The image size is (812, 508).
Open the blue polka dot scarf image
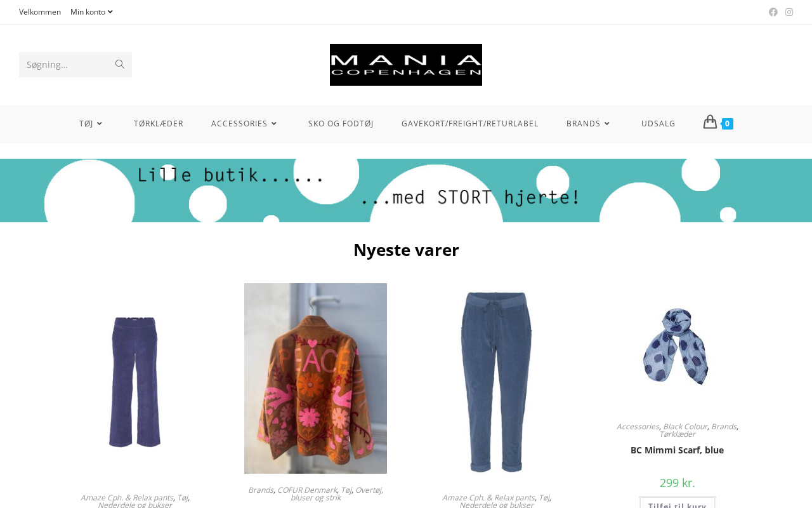[677, 347]
